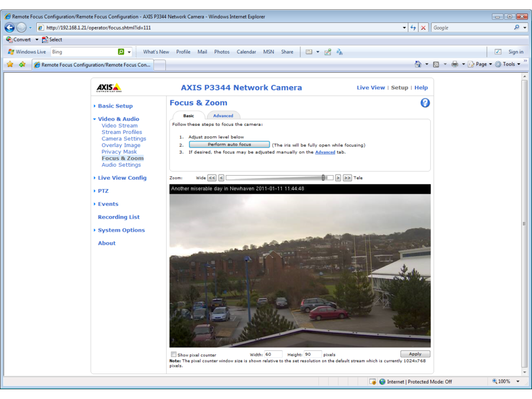
Task: Click the red stop loading X icon
Action: [x=423, y=28]
